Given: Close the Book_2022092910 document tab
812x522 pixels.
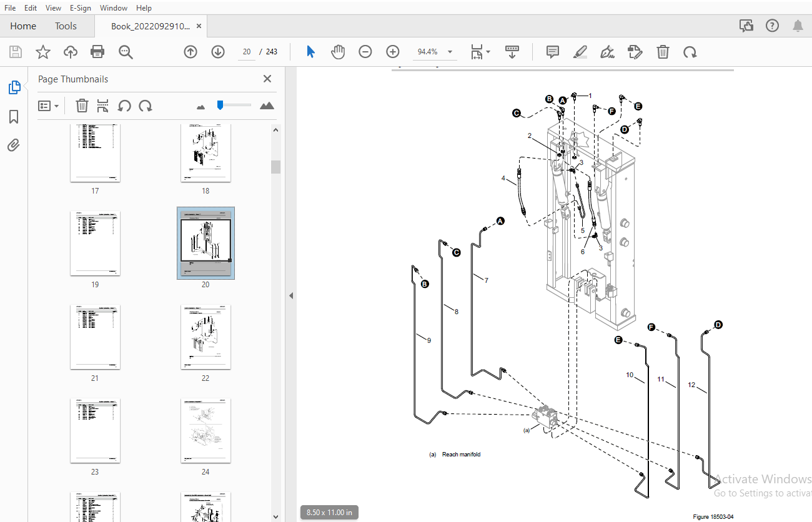Looking at the screenshot, I should pos(199,26).
